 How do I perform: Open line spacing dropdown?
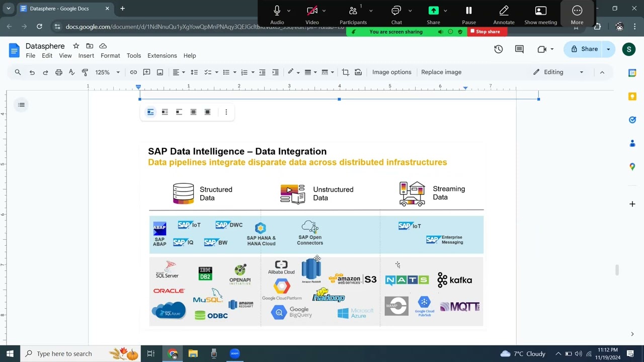pyautogui.click(x=194, y=72)
